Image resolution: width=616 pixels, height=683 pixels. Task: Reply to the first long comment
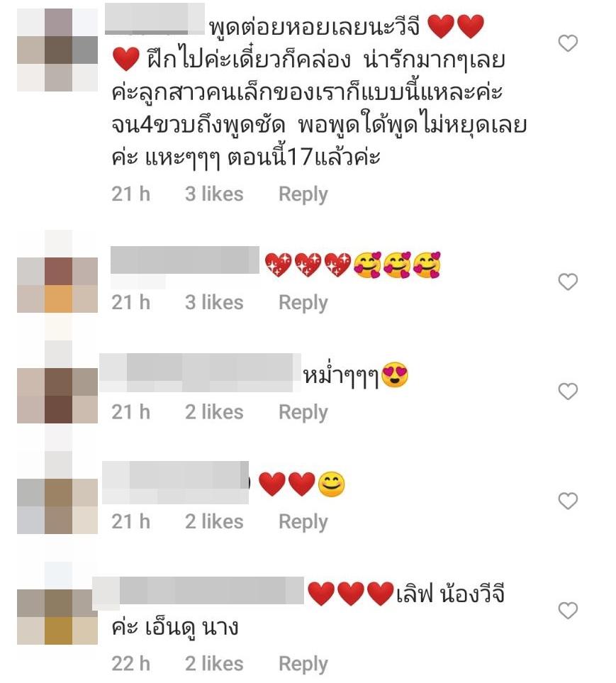pos(303,194)
